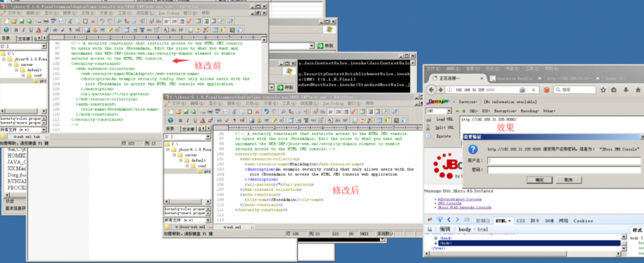The image size is (644, 263).
Task: Click Firefox 搜索 search box
Action: (574, 90)
